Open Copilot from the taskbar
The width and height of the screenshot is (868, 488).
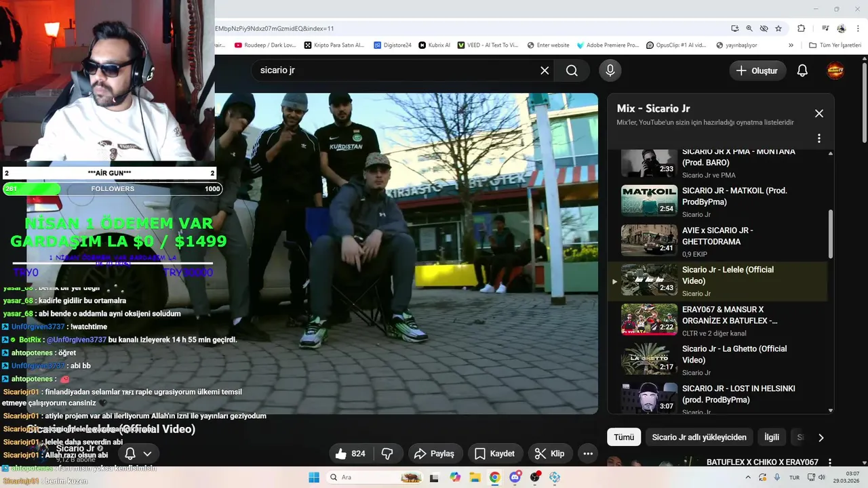[455, 477]
